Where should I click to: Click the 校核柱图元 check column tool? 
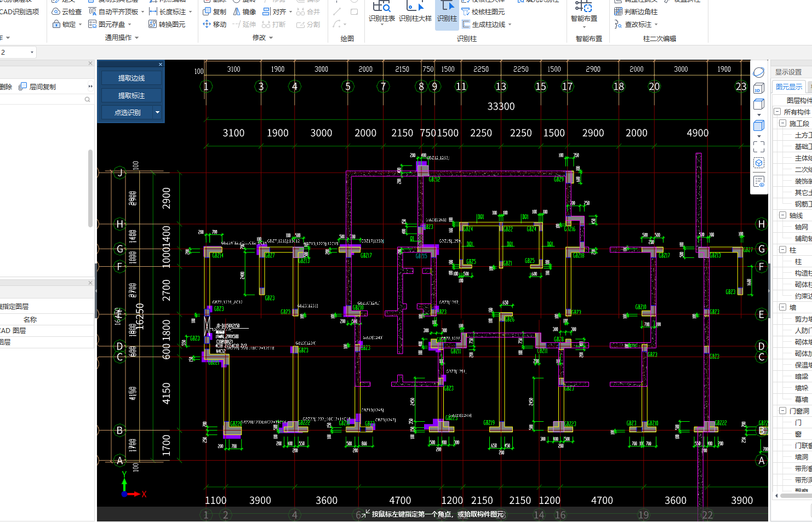pyautogui.click(x=483, y=12)
